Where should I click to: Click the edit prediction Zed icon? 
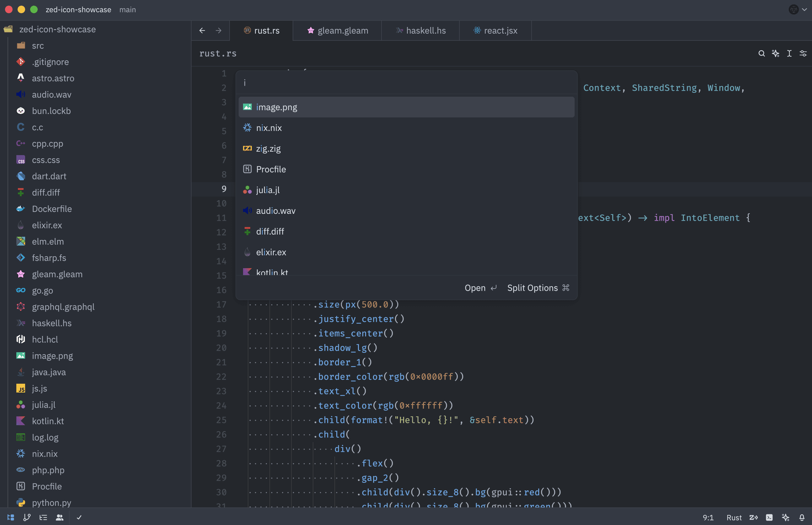tap(753, 517)
